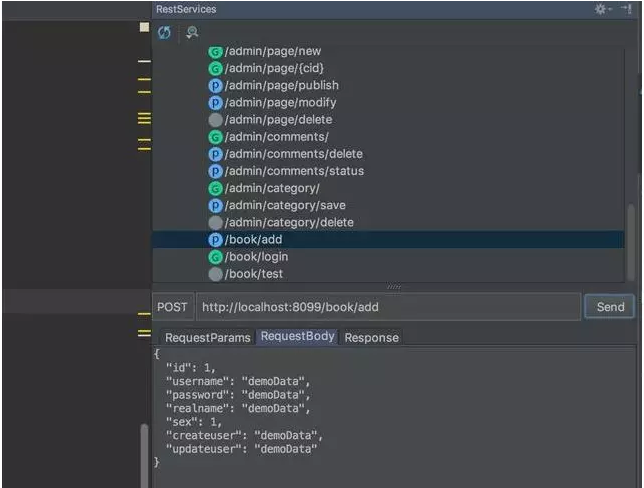Click POST icon of /admin/category/save
The width and height of the screenshot is (644, 488).
tap(215, 205)
